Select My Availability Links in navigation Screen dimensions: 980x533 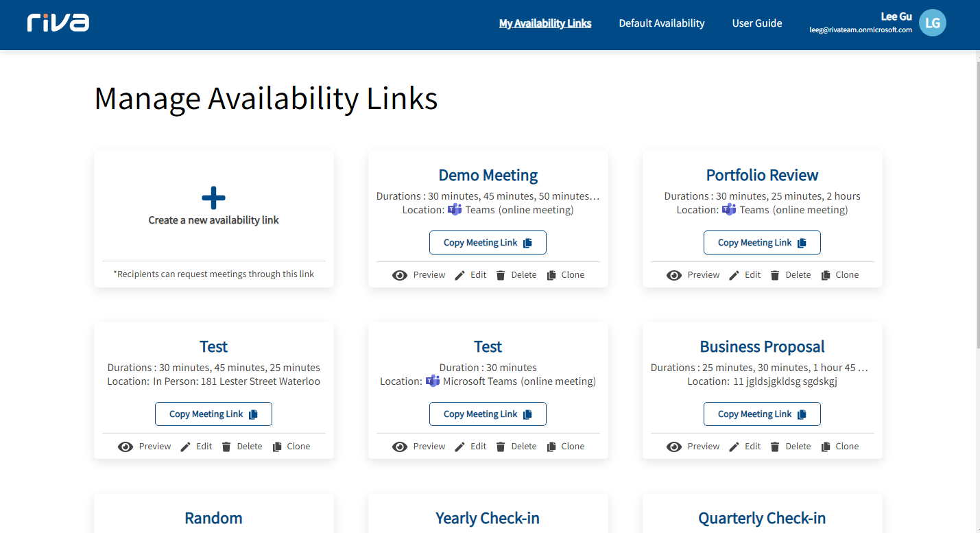(x=545, y=23)
